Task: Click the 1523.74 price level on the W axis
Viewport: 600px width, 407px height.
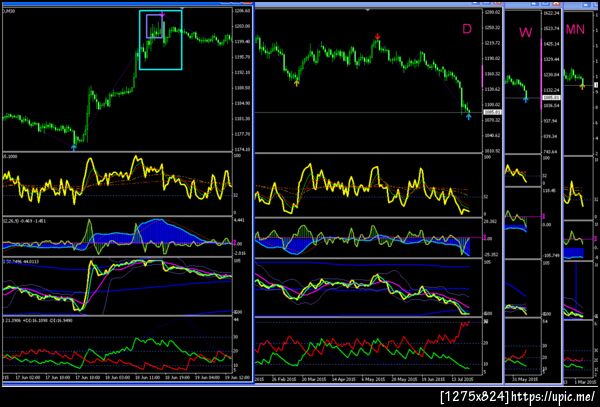Action: click(551, 28)
